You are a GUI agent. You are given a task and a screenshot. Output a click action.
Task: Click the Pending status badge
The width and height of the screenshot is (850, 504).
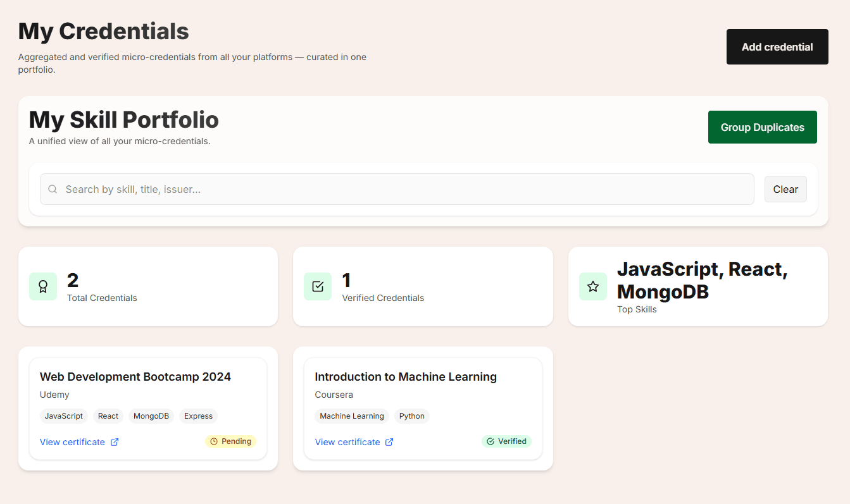pyautogui.click(x=230, y=441)
